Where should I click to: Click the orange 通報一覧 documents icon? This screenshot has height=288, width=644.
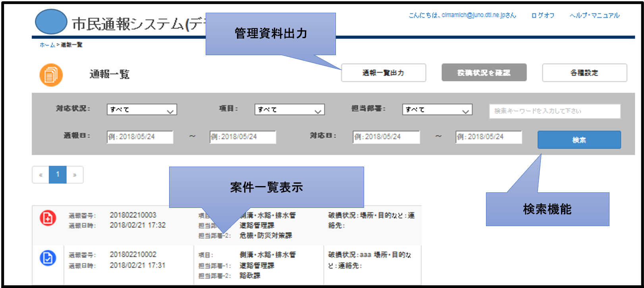pos(51,75)
